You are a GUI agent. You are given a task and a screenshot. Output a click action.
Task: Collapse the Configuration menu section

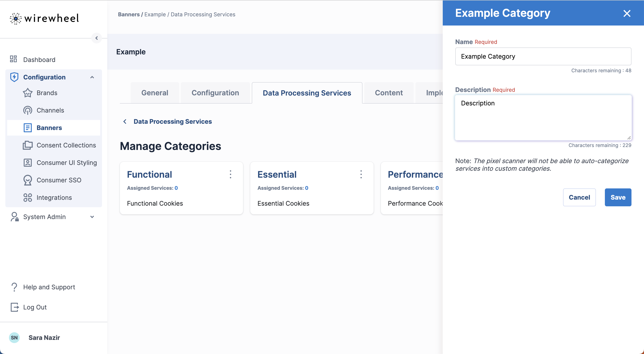click(x=92, y=77)
